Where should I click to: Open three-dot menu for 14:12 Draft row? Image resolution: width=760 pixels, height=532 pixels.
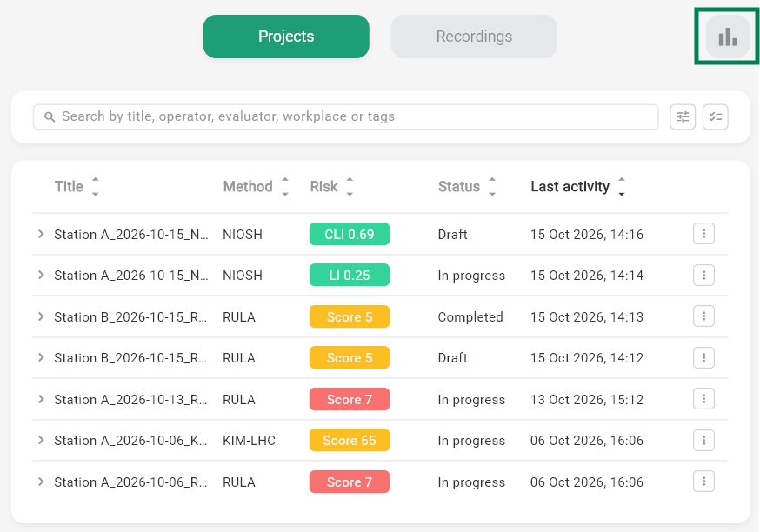pyautogui.click(x=703, y=357)
